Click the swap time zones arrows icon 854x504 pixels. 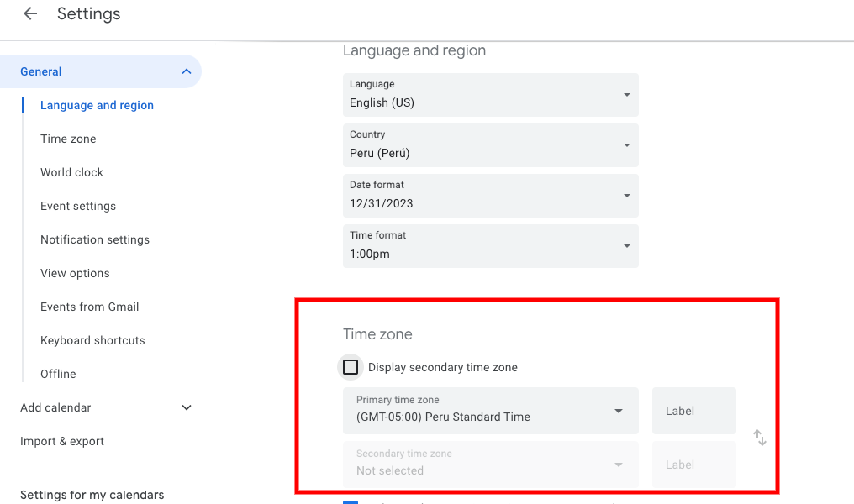pos(760,438)
